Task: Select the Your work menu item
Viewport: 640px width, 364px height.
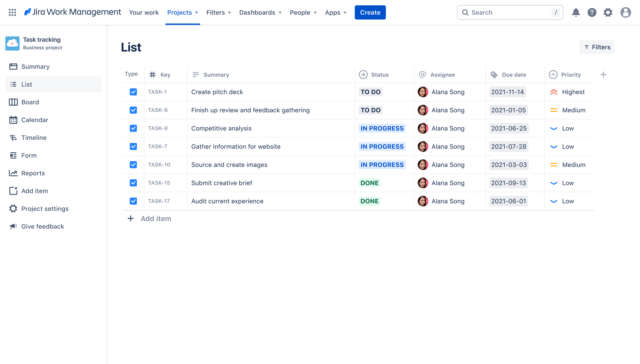Action: (144, 12)
